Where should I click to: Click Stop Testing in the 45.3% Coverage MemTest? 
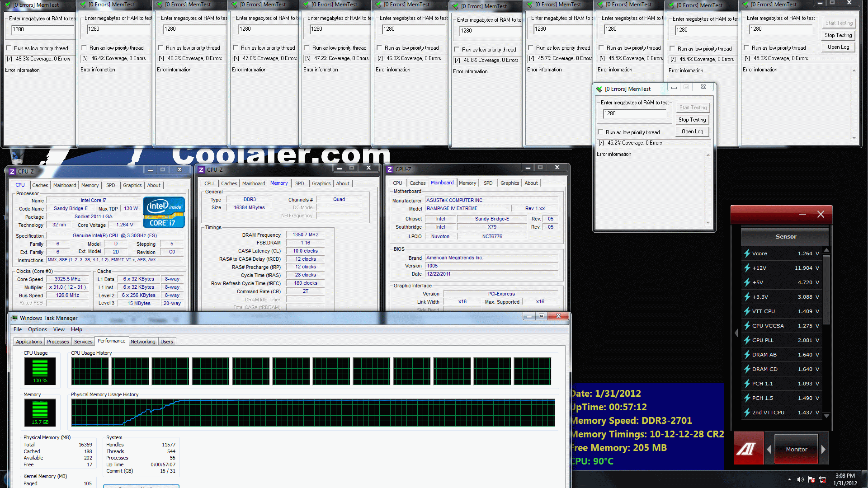pyautogui.click(x=838, y=35)
